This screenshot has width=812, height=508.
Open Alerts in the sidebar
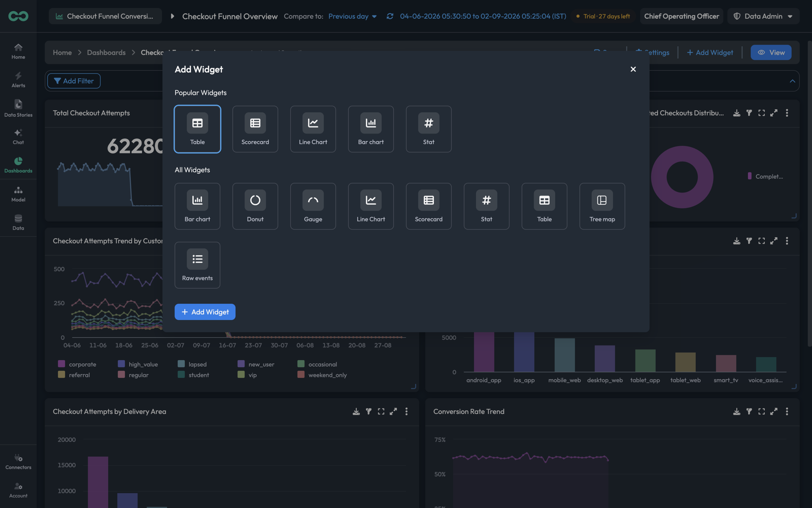[18, 80]
